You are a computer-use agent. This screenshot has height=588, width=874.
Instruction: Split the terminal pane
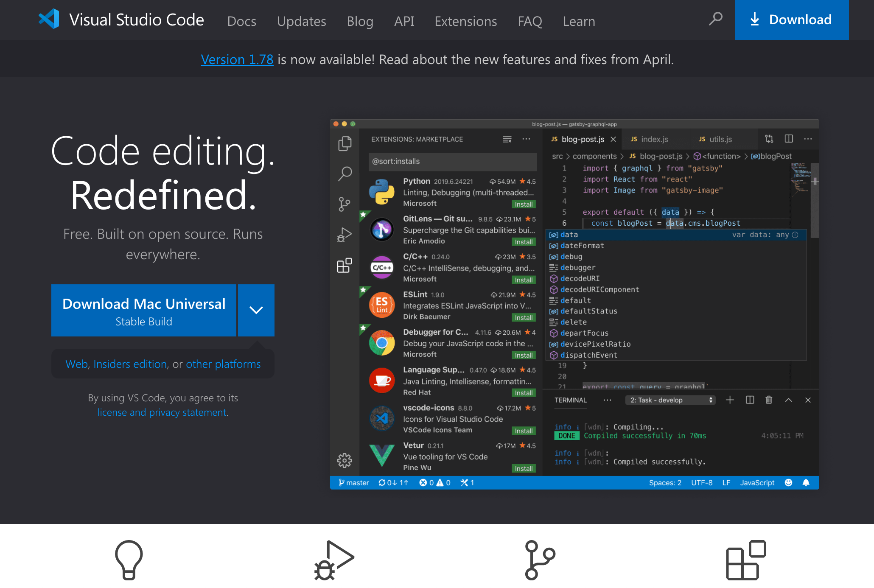point(750,400)
